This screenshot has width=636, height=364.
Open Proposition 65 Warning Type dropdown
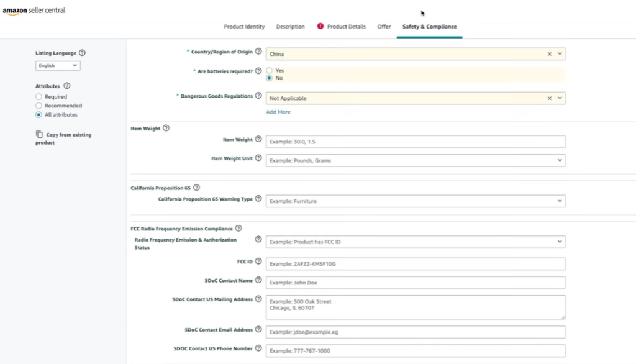(416, 201)
